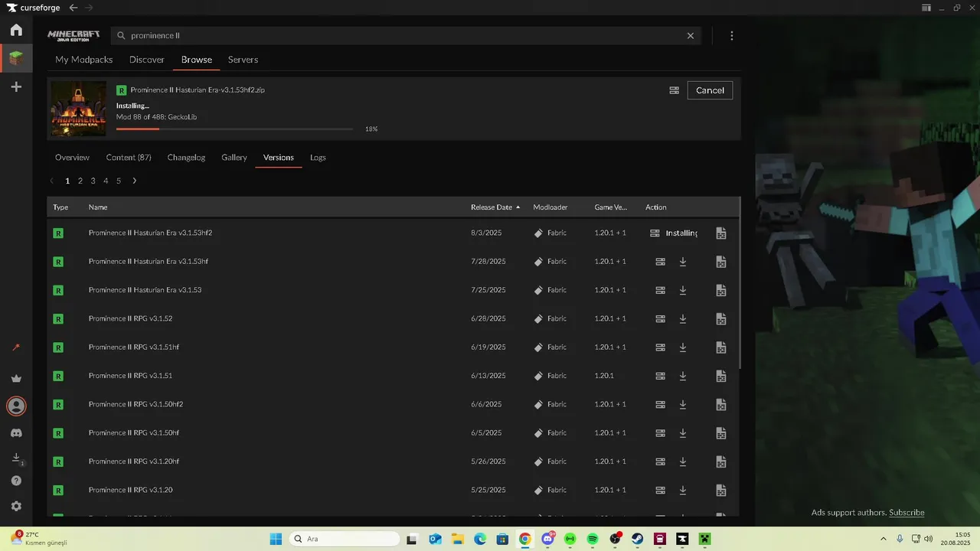Cancel the modpack installation
This screenshot has height=551, width=980.
pyautogui.click(x=710, y=90)
